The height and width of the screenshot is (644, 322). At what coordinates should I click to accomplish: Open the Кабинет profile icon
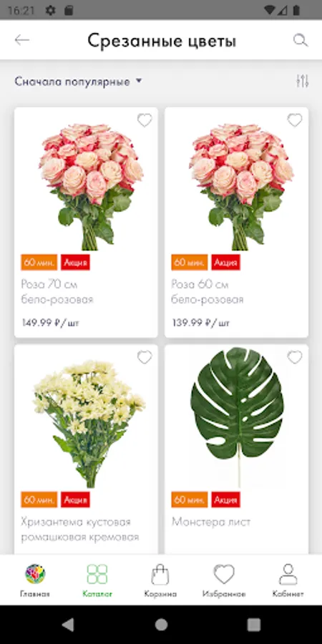(x=288, y=574)
